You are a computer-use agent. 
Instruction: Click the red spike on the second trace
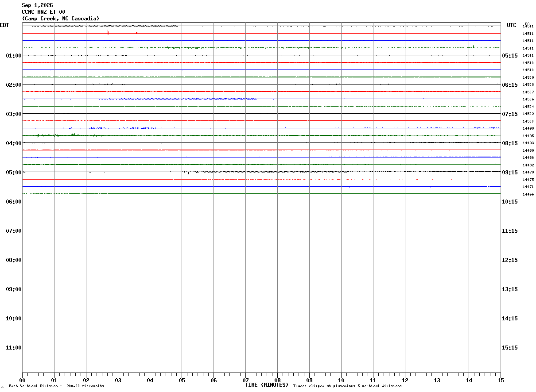coord(108,32)
